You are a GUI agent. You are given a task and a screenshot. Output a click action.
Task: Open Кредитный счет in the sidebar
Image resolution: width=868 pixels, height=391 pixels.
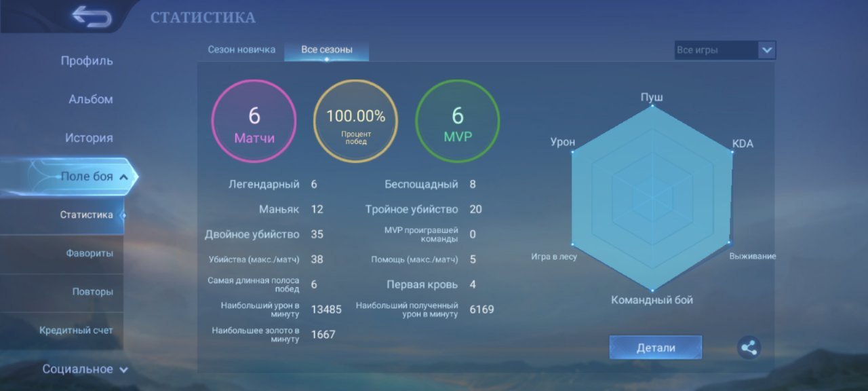pos(76,331)
